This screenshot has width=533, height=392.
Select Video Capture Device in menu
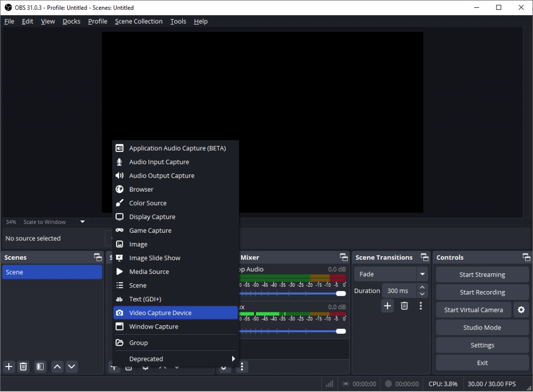point(175,313)
